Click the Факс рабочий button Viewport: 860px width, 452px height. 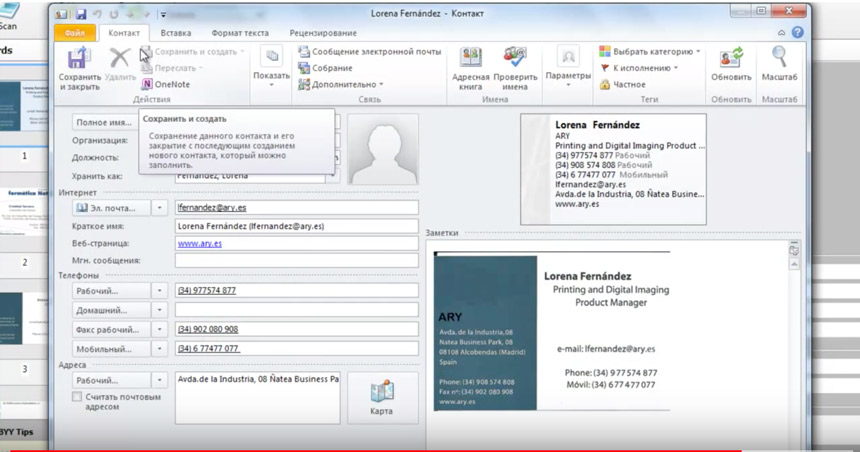[111, 329]
